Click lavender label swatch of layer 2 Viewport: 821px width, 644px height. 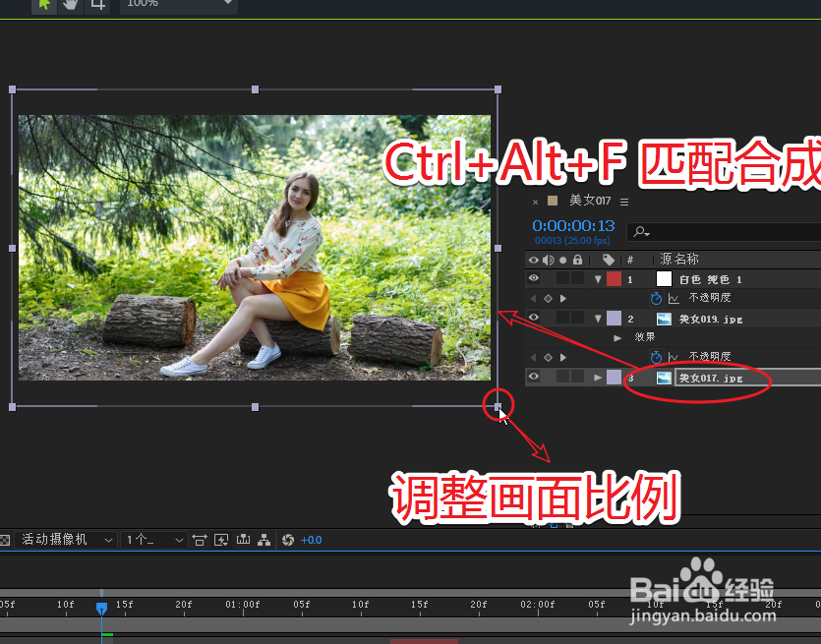pyautogui.click(x=614, y=318)
